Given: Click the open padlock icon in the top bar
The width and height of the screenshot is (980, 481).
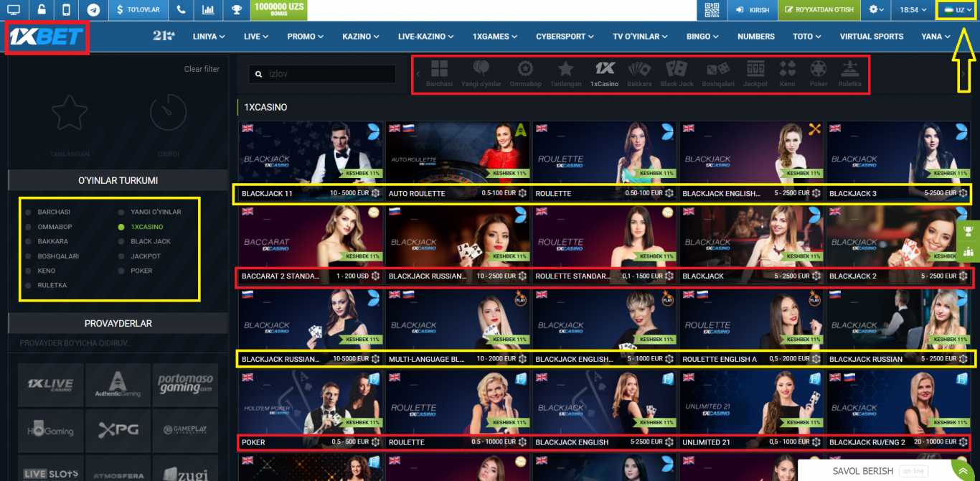Looking at the screenshot, I should click(x=40, y=10).
